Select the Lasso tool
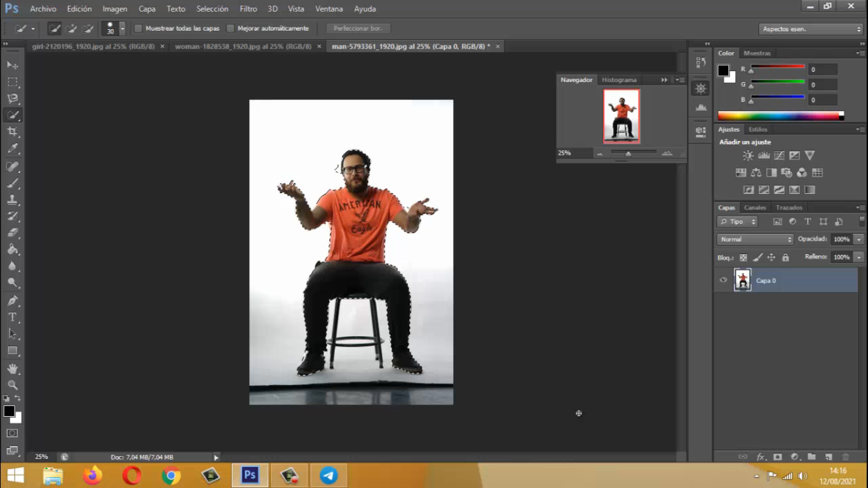The height and width of the screenshot is (488, 868). tap(12, 98)
